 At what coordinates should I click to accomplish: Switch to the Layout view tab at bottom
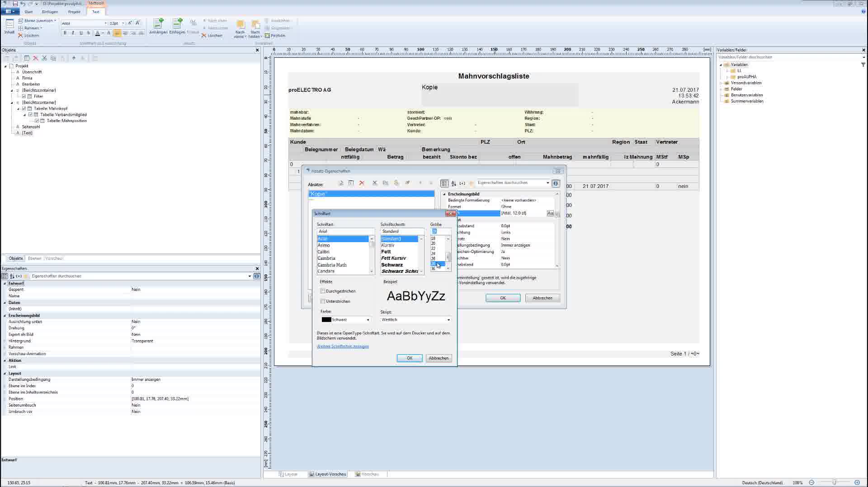pyautogui.click(x=288, y=474)
